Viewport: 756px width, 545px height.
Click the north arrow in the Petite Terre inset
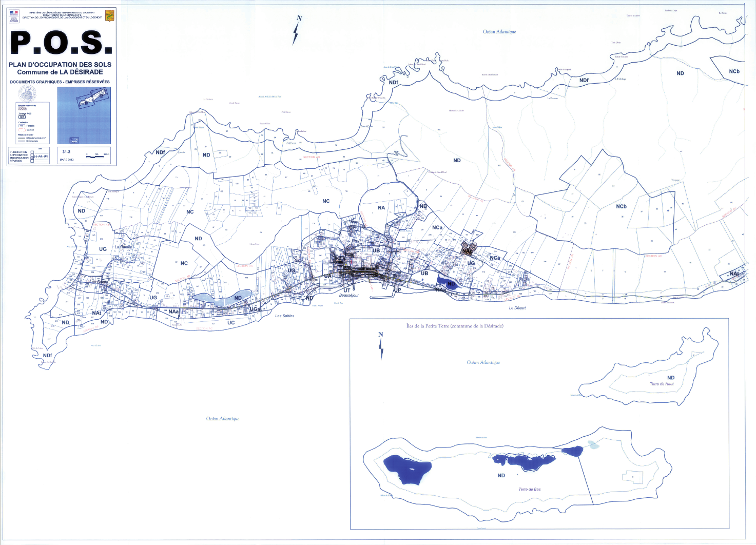[x=381, y=346]
